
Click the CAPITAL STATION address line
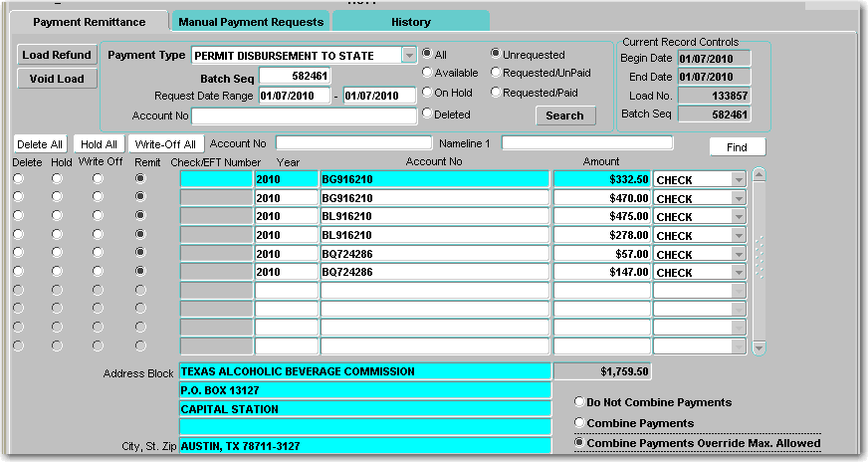365,409
